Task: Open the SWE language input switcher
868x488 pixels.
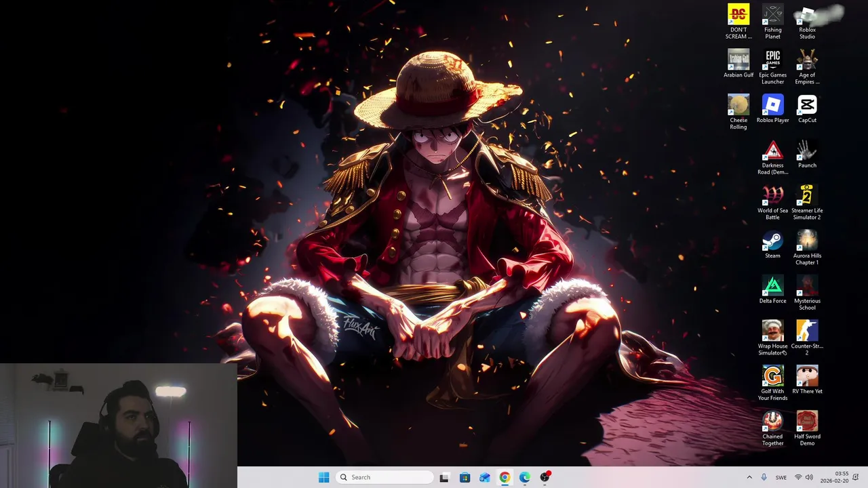Action: (781, 477)
